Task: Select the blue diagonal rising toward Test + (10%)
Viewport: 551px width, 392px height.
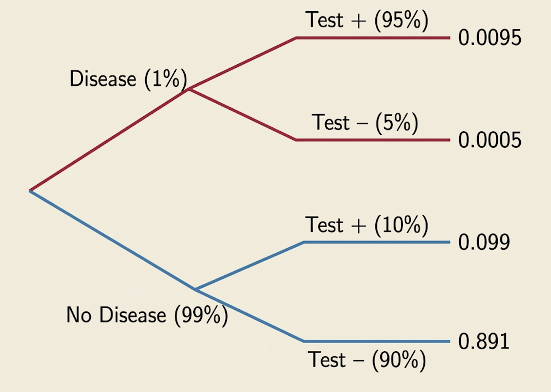Action: click(249, 266)
